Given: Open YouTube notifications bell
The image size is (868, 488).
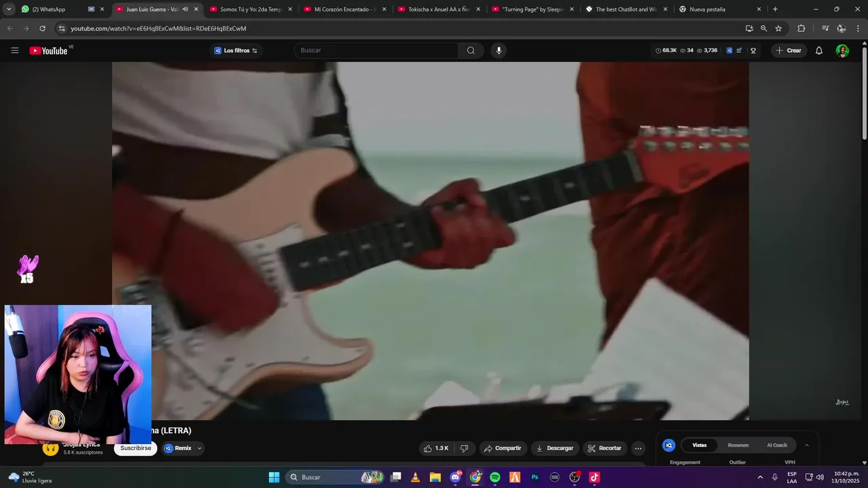Looking at the screenshot, I should pos(818,51).
